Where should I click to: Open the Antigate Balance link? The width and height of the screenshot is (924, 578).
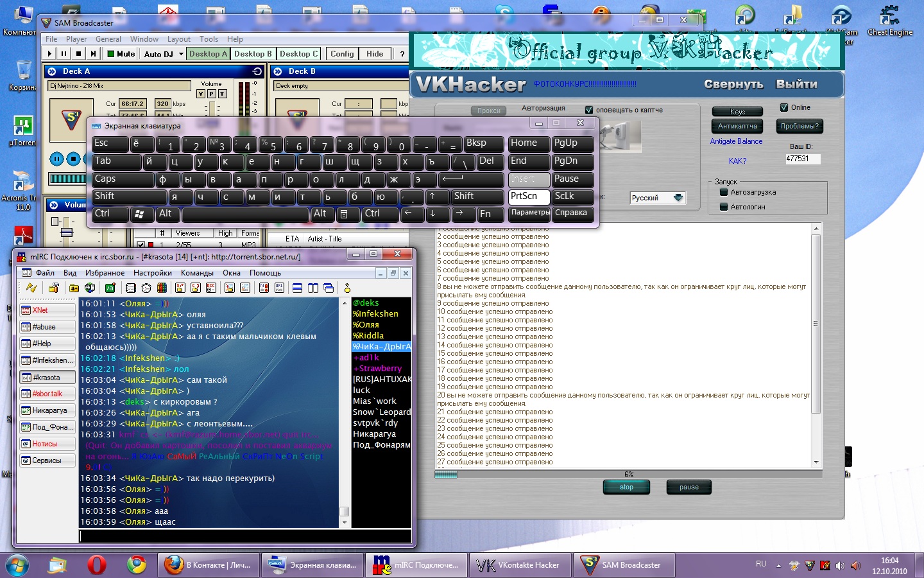click(736, 141)
